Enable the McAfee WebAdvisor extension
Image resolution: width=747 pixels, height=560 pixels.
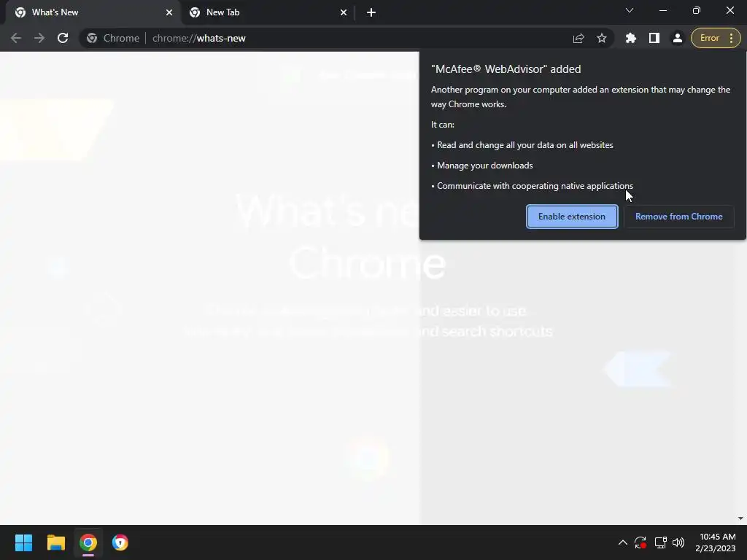click(572, 217)
